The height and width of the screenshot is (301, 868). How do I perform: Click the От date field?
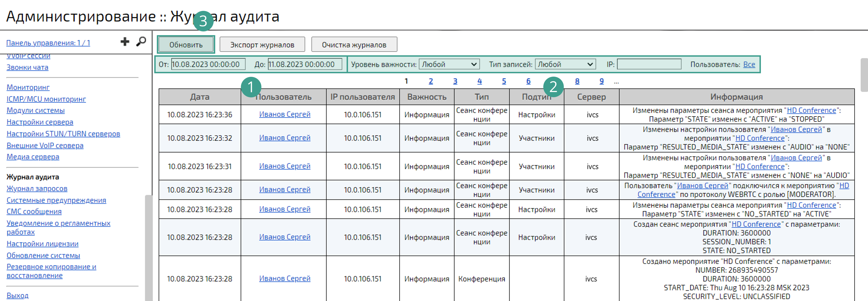point(208,64)
